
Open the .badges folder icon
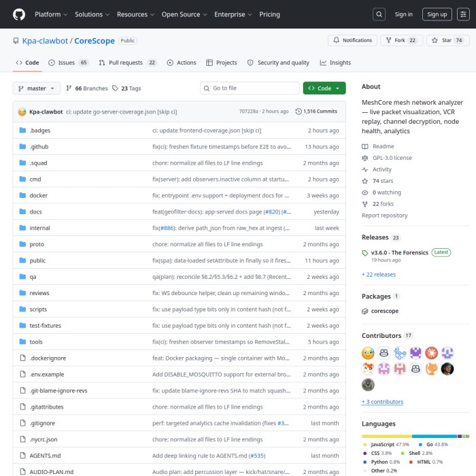coord(22,131)
